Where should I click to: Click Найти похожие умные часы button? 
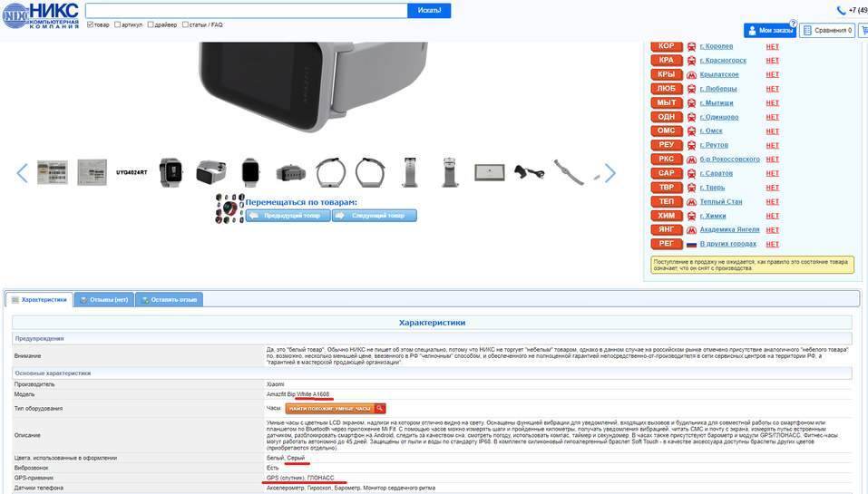point(336,409)
